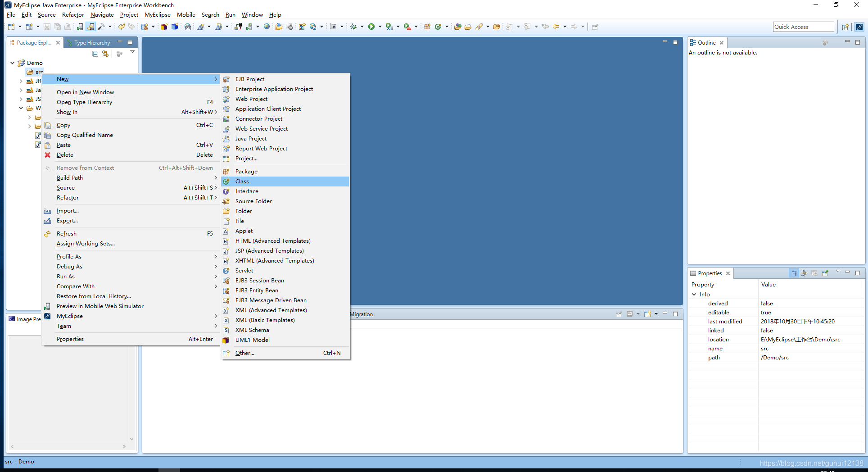The width and height of the screenshot is (868, 472).
Task: Toggle Show Categories in Properties panel
Action: coord(794,273)
